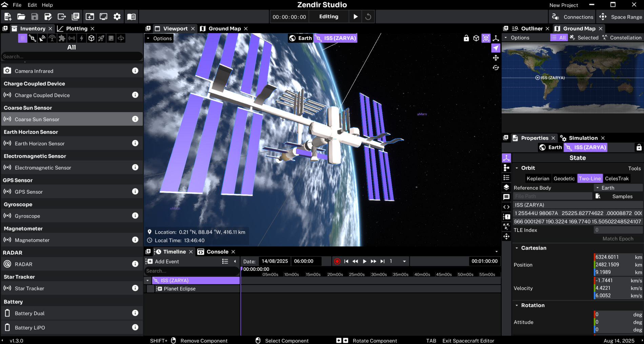Screen dimensions: 644x344
Task: Open the viewport Options dropdown
Action: [159, 38]
